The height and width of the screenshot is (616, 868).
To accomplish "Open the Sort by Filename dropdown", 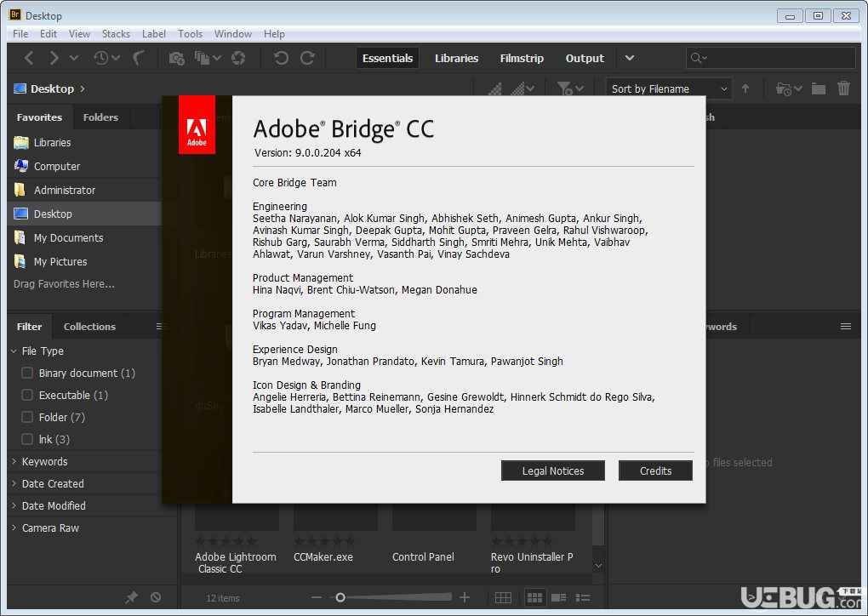I will [x=669, y=88].
